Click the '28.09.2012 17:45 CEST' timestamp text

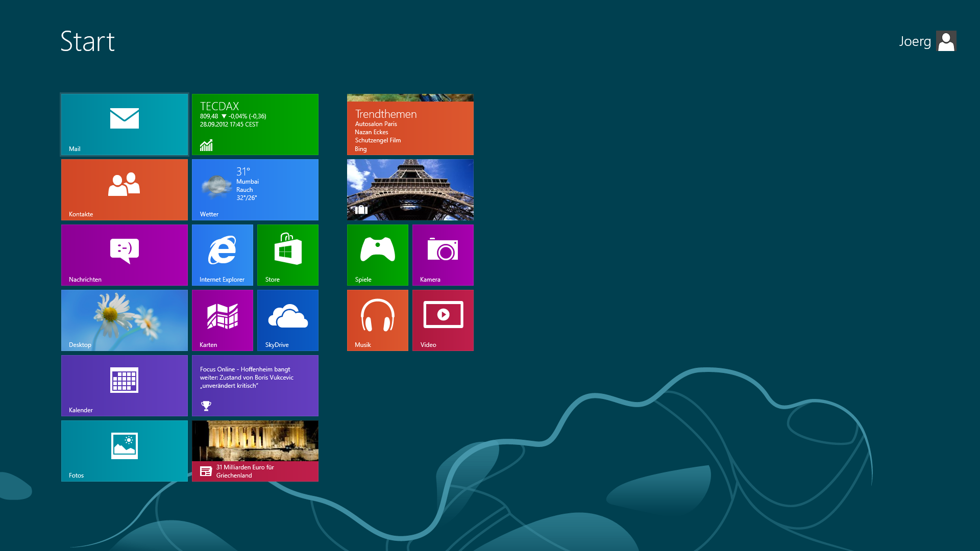229,124
